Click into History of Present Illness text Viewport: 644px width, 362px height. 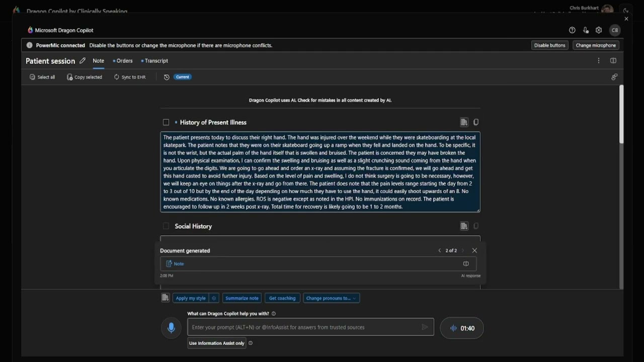[320, 172]
